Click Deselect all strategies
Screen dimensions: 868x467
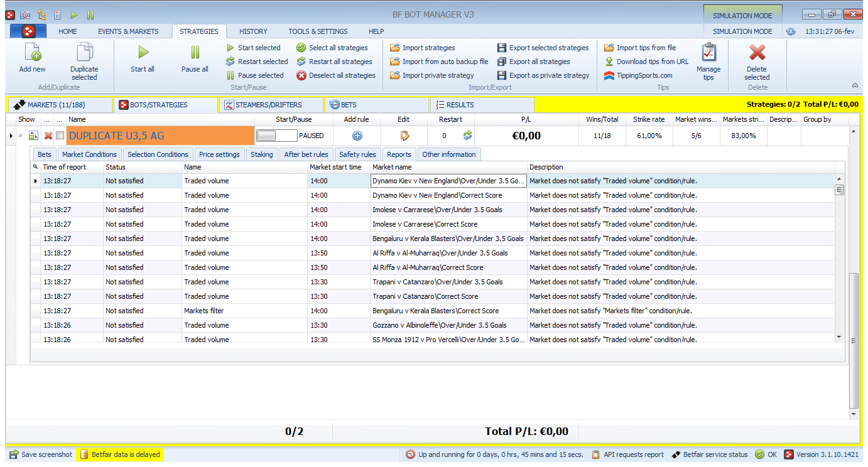[336, 75]
